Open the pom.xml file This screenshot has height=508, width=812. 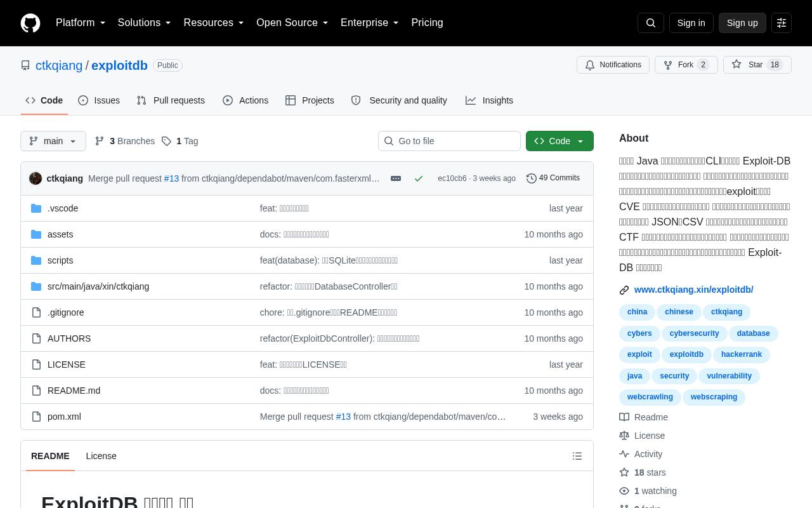[x=64, y=417]
